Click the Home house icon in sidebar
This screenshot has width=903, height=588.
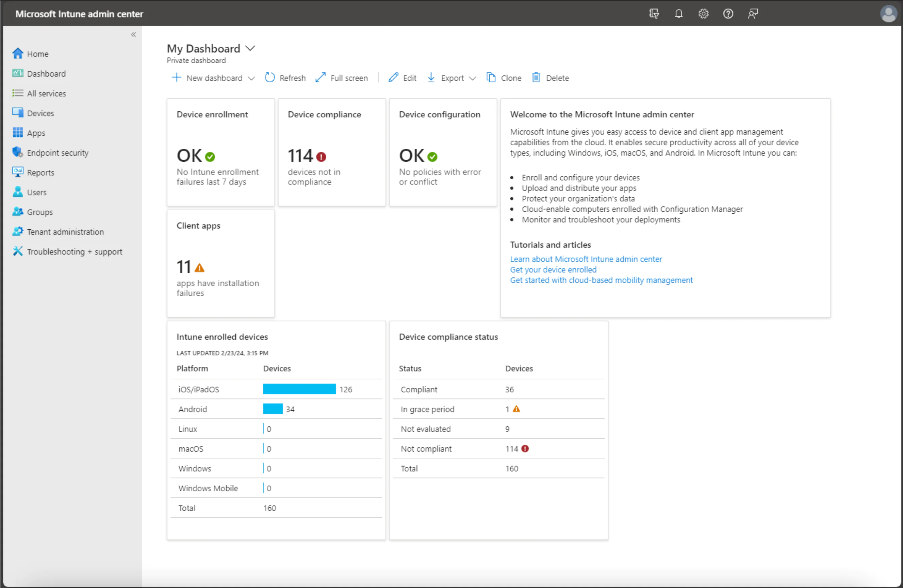[x=18, y=53]
